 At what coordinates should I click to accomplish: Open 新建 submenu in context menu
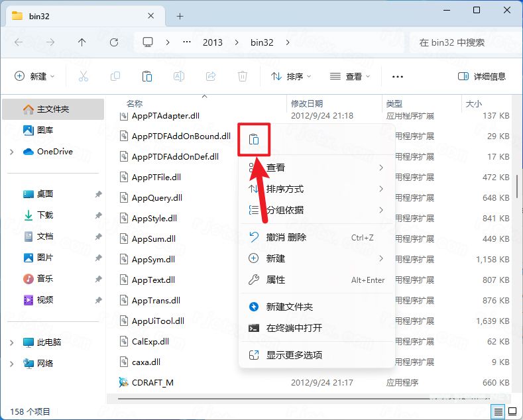point(317,258)
